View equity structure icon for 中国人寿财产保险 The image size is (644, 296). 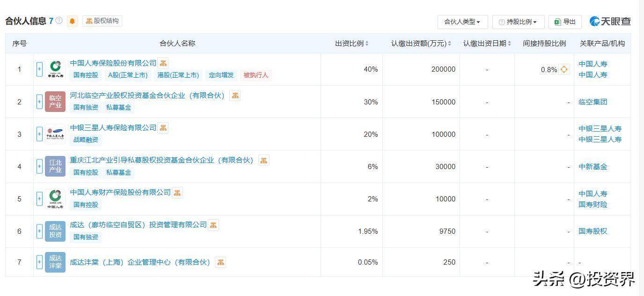177,192
